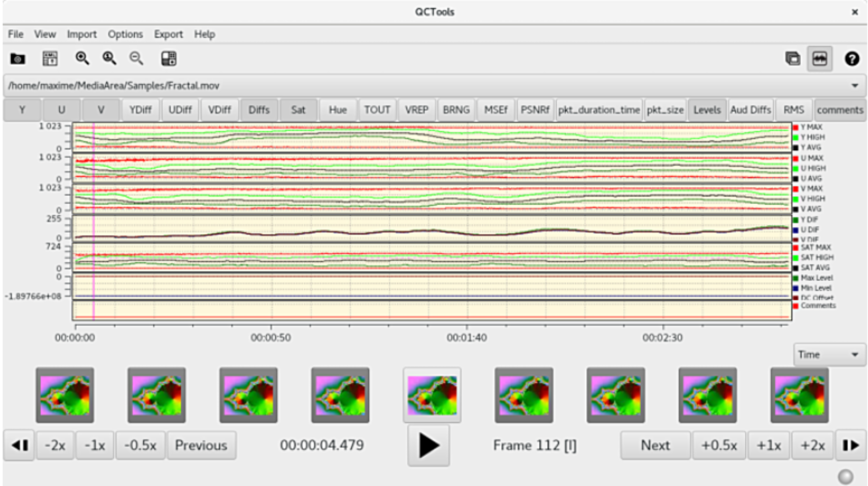The height and width of the screenshot is (486, 868).
Task: Click the 00:01:40 mark on the time axis
Action: tap(467, 337)
